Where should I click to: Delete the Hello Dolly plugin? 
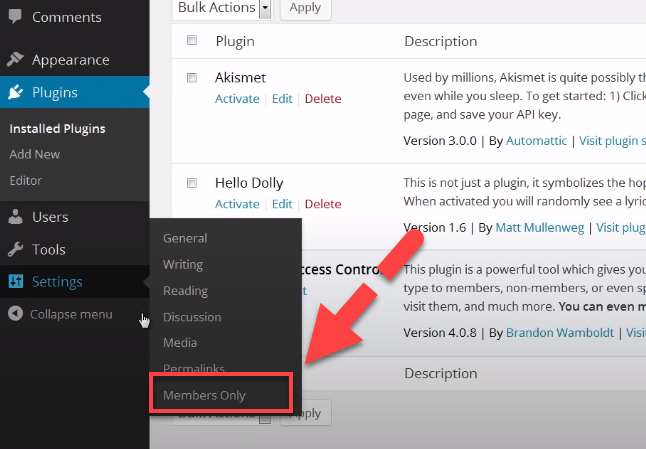point(323,204)
